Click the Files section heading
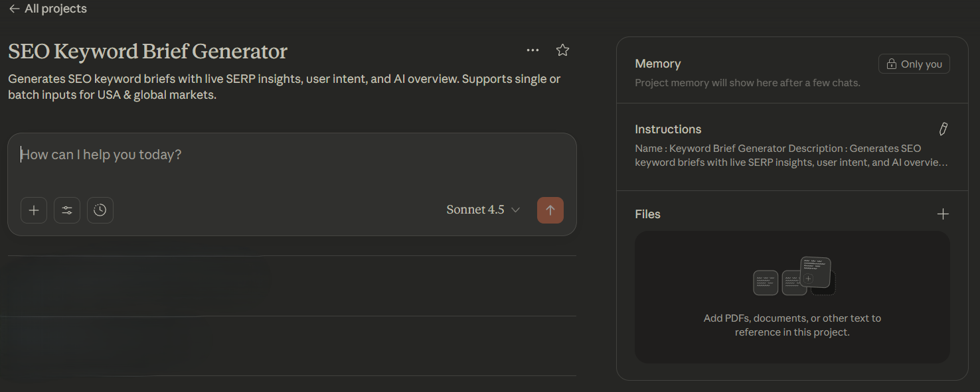The height and width of the screenshot is (392, 980). [x=647, y=214]
